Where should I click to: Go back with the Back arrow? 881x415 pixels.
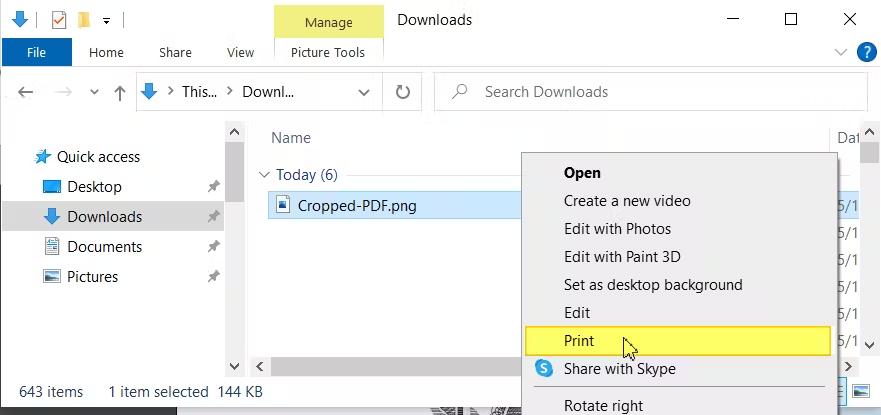[26, 92]
